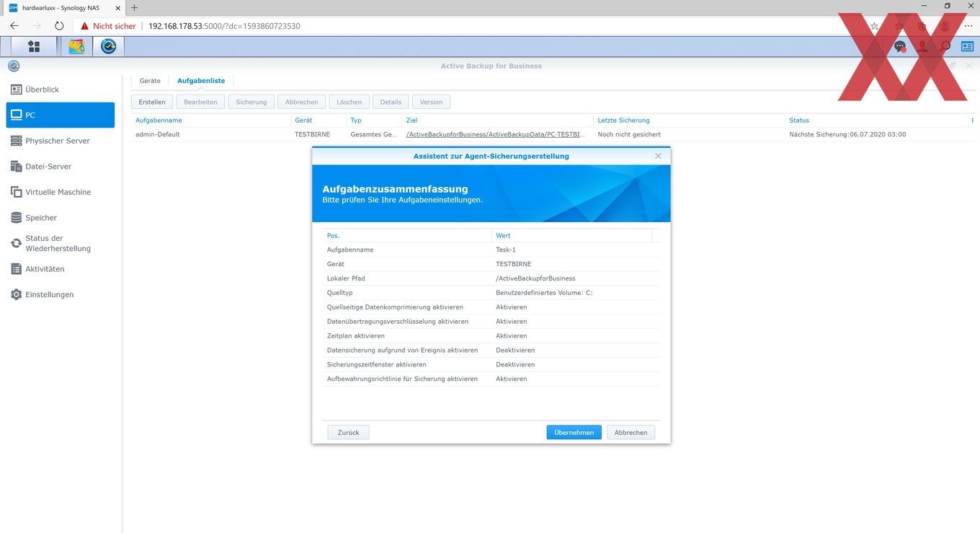Screen dimensions: 980x533
Task: Click the Gesamtes Ge... type cell
Action: coord(373,134)
